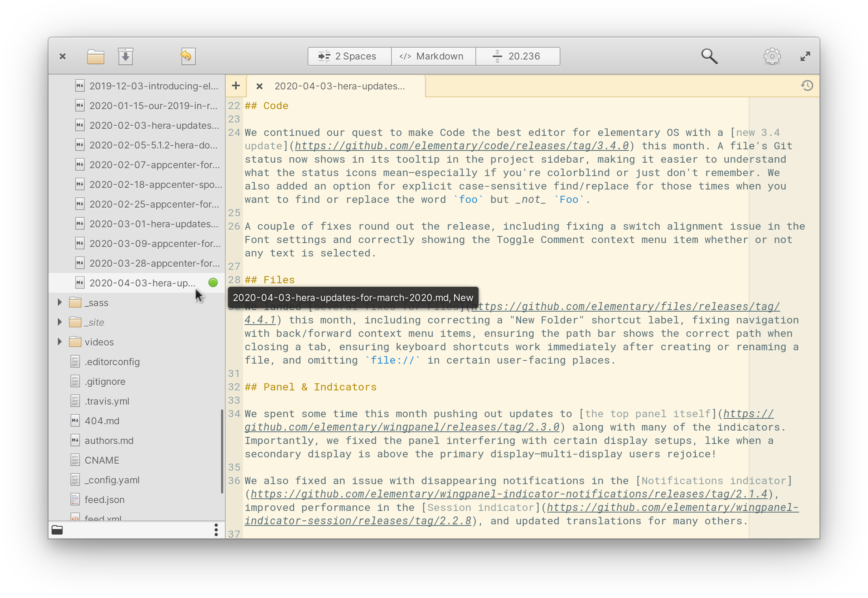
Task: Close the 2020-04-03-hera-updates tab
Action: [x=259, y=86]
